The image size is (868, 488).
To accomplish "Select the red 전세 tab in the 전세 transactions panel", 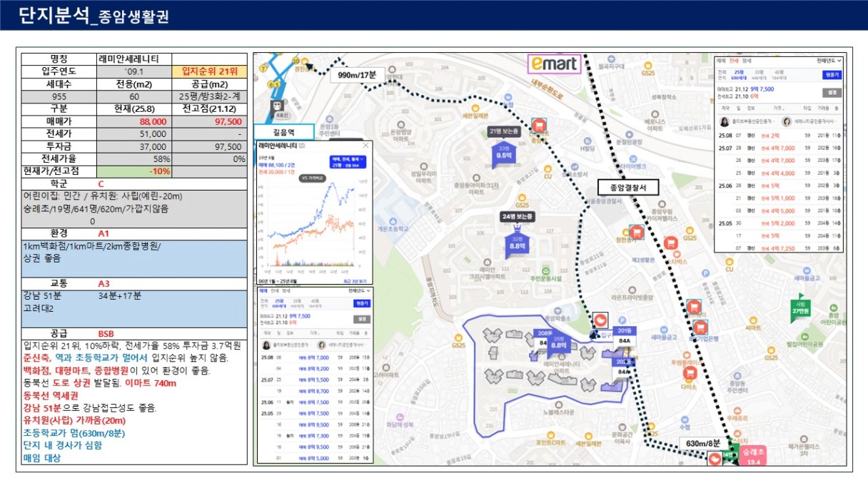I will [734, 61].
